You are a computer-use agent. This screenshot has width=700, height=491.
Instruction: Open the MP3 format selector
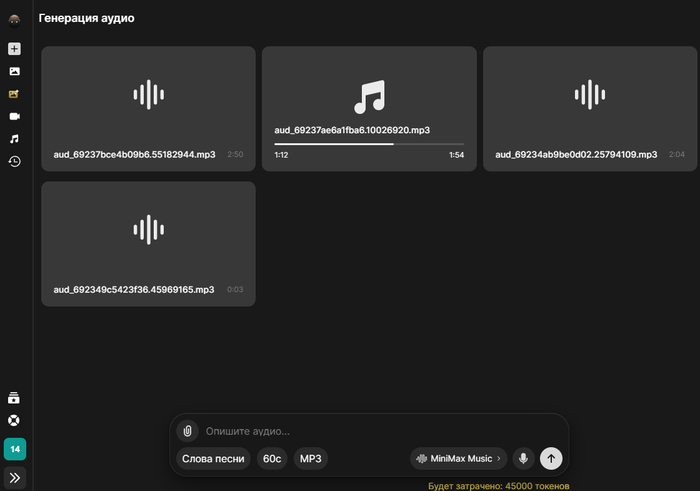(x=311, y=459)
